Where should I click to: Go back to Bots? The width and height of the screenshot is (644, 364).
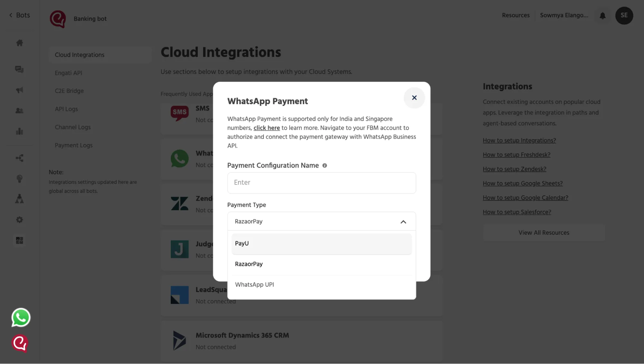pos(19,15)
